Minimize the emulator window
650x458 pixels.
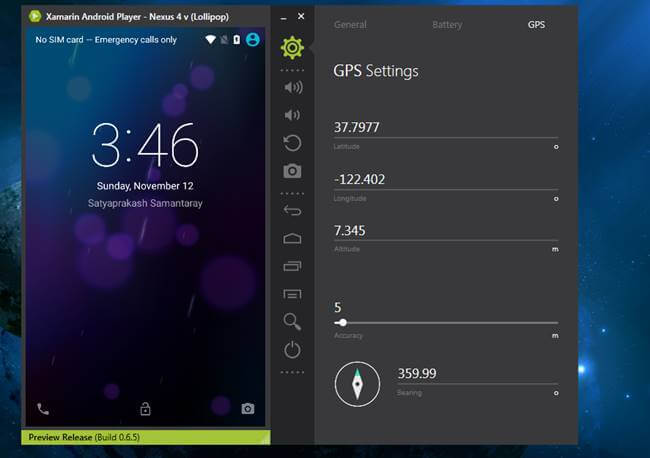point(284,18)
